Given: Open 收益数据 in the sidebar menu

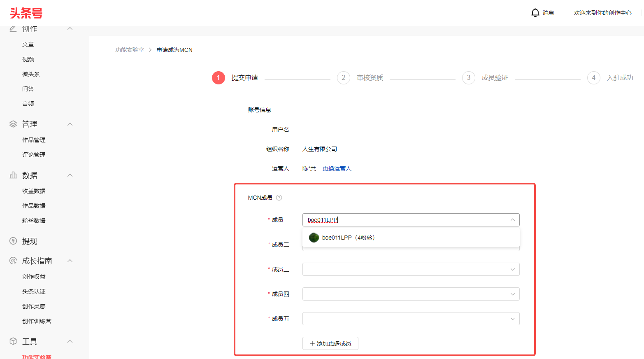Looking at the screenshot, I should 34,191.
